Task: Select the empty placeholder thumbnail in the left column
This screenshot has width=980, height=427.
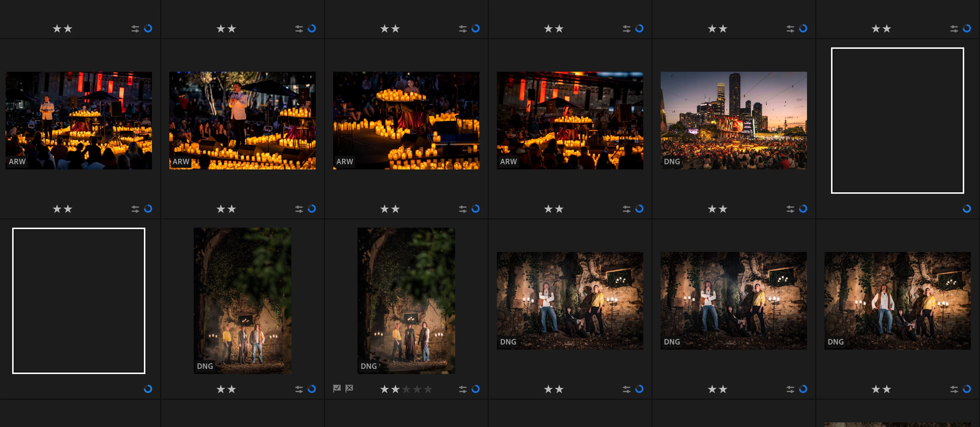Action: (x=79, y=301)
